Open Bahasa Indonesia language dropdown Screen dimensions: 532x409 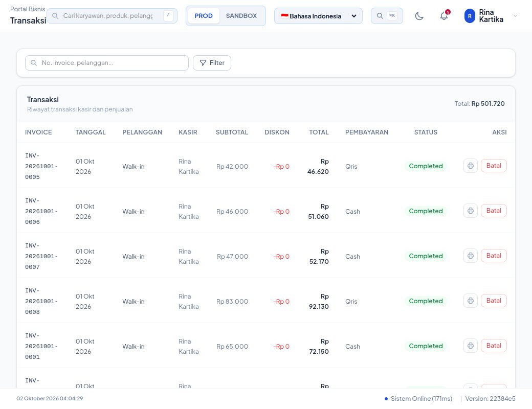coord(318,16)
